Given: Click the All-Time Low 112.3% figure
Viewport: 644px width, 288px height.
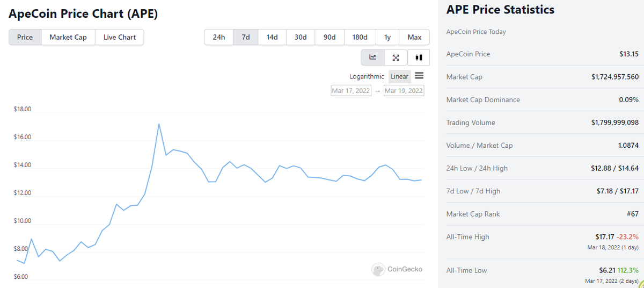Looking at the screenshot, I should (628, 270).
